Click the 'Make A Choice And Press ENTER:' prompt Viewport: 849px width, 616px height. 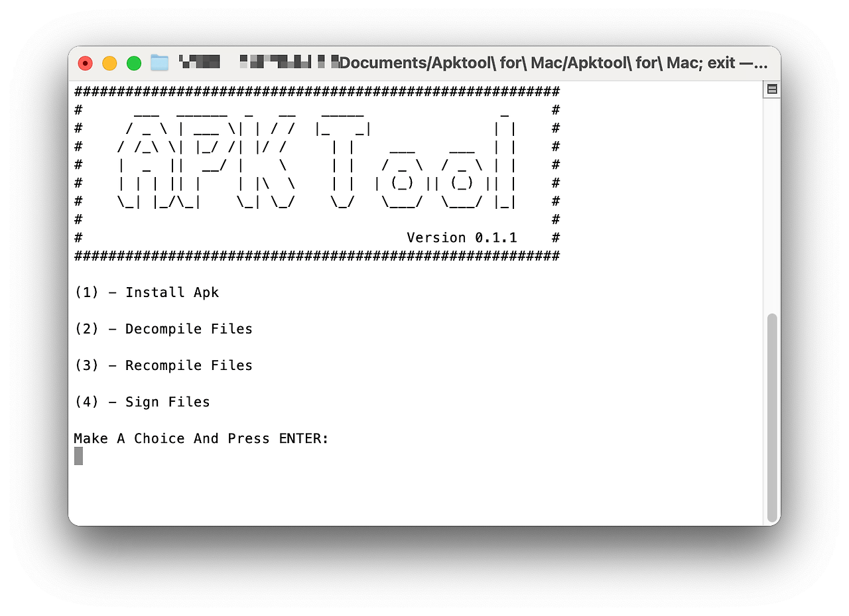click(x=202, y=438)
